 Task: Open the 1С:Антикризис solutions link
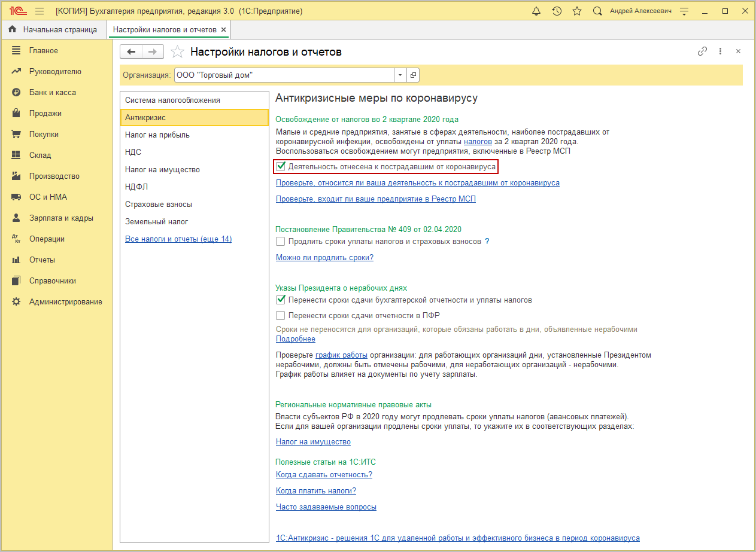(458, 538)
